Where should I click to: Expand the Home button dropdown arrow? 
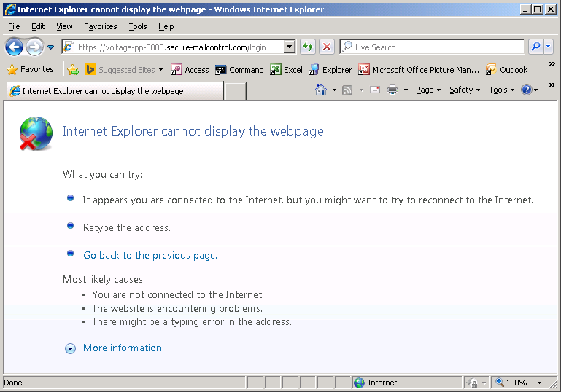pyautogui.click(x=334, y=90)
